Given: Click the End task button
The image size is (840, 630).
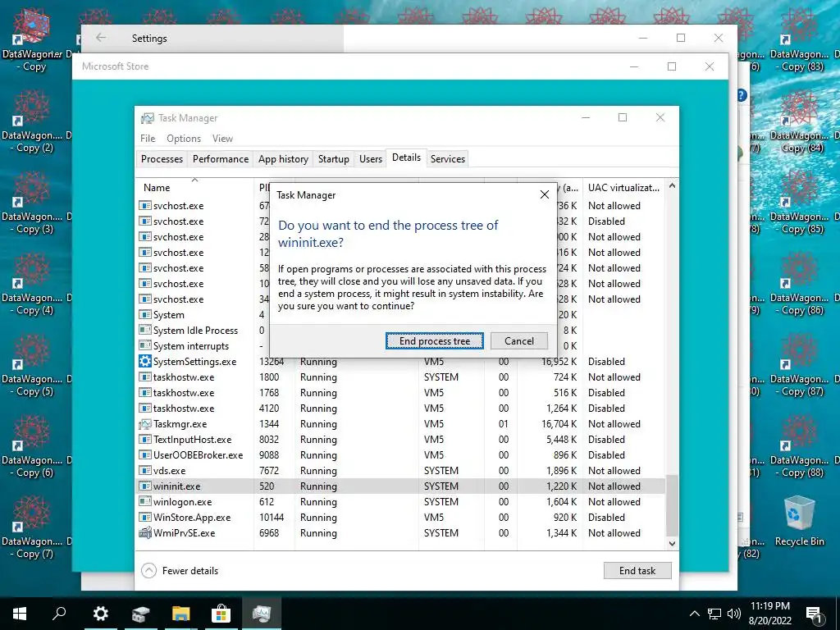Looking at the screenshot, I should [x=637, y=571].
